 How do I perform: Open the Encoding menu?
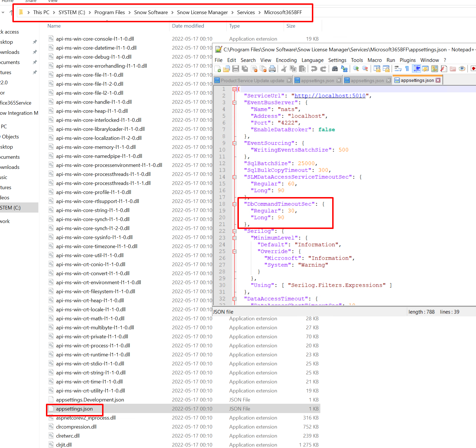[x=286, y=60]
